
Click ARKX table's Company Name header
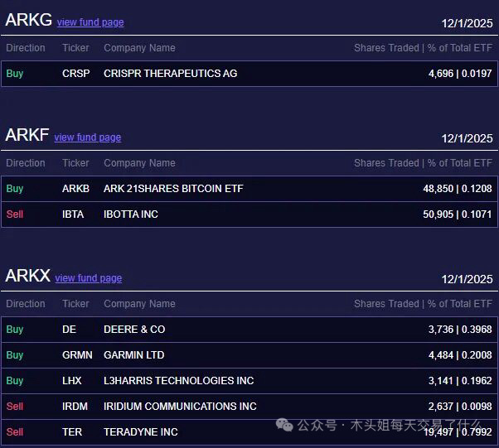139,304
